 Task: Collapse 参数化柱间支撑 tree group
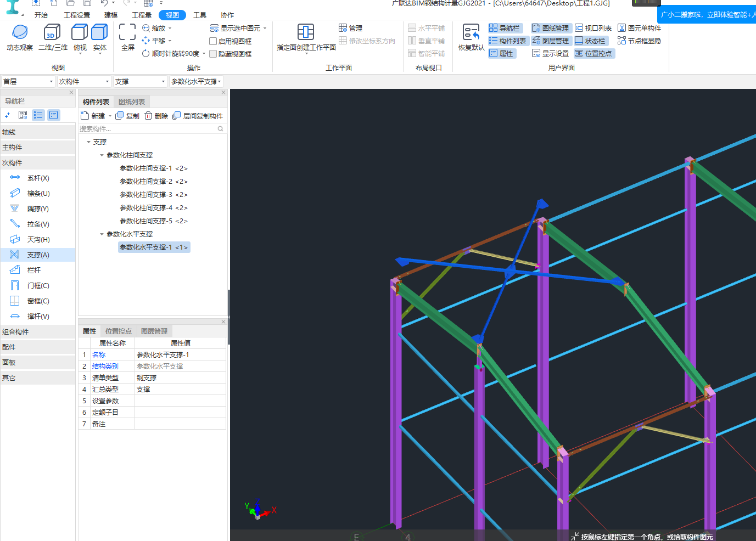pyautogui.click(x=102, y=155)
